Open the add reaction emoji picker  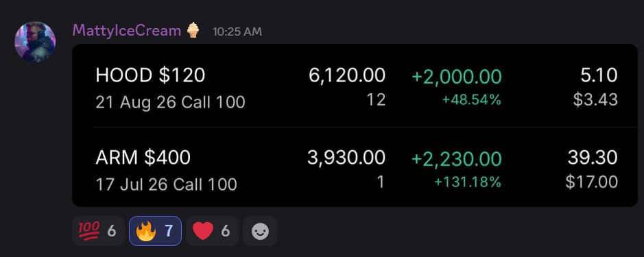[x=259, y=231]
